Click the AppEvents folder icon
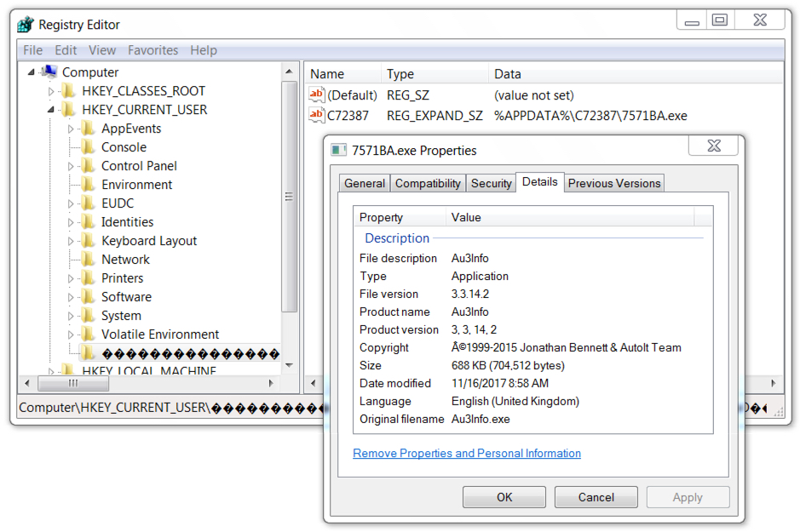The image size is (800, 532). click(x=88, y=129)
